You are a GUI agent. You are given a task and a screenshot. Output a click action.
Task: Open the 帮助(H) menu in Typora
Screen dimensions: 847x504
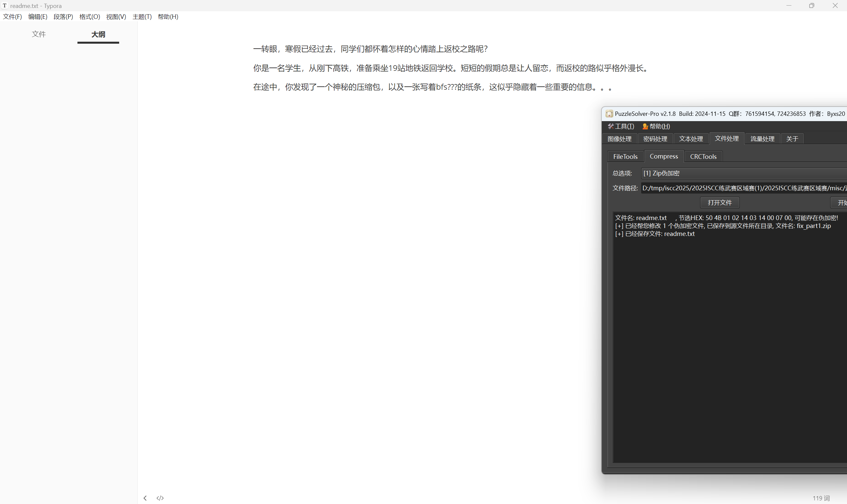(168, 17)
